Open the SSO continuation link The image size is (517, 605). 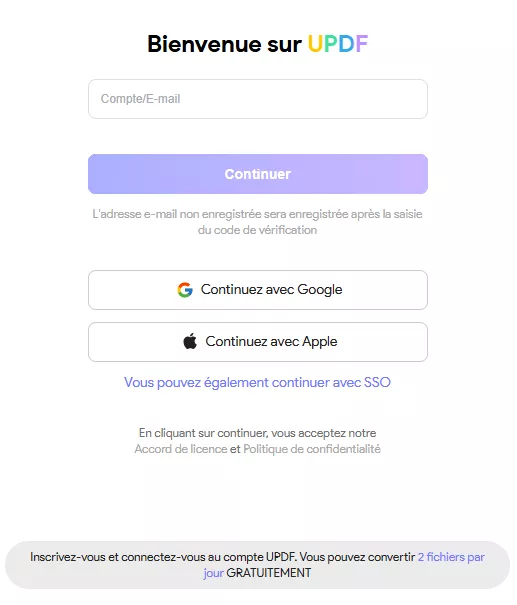point(257,382)
